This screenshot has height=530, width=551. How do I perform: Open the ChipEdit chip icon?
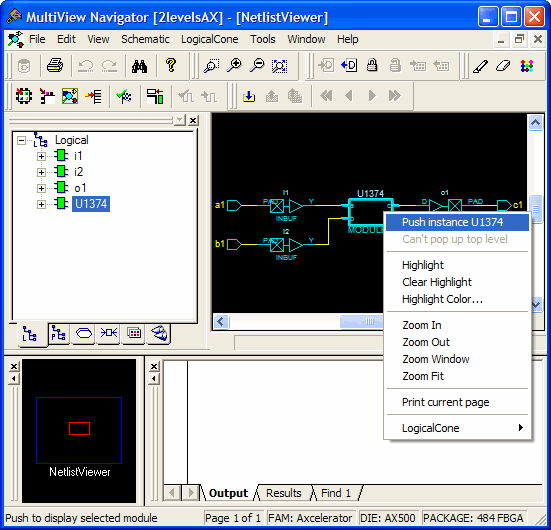[x=24, y=96]
